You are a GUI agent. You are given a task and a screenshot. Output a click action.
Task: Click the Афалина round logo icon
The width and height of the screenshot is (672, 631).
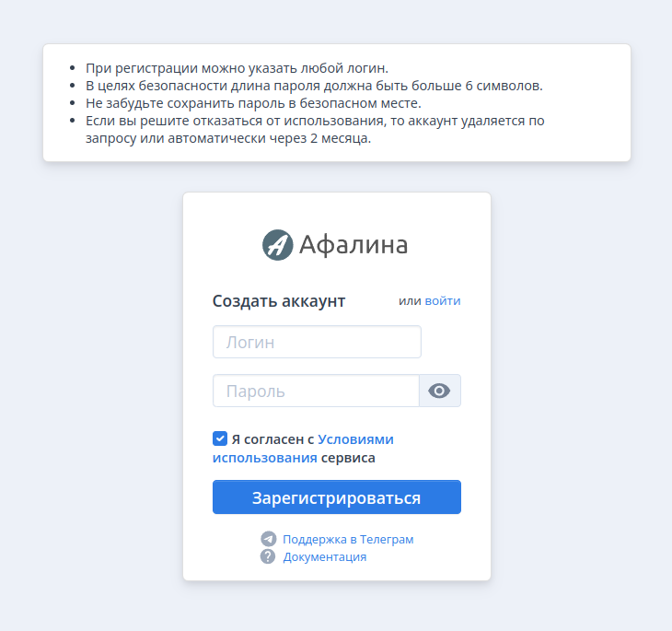pos(278,245)
